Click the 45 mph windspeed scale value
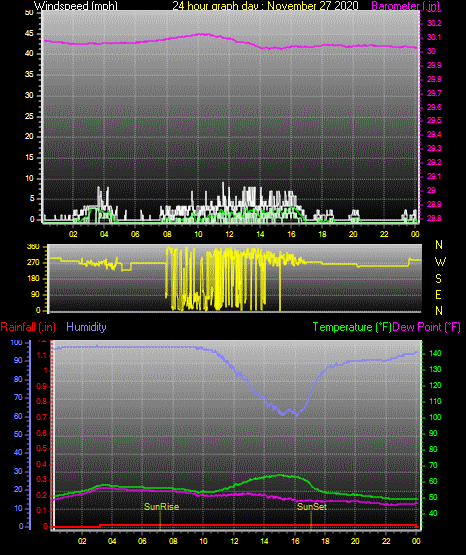 point(29,34)
